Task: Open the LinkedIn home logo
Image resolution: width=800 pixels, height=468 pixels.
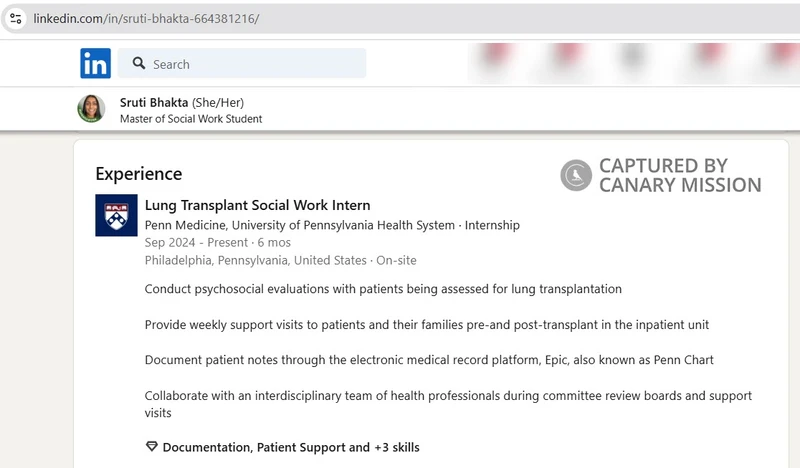Action: pos(96,63)
